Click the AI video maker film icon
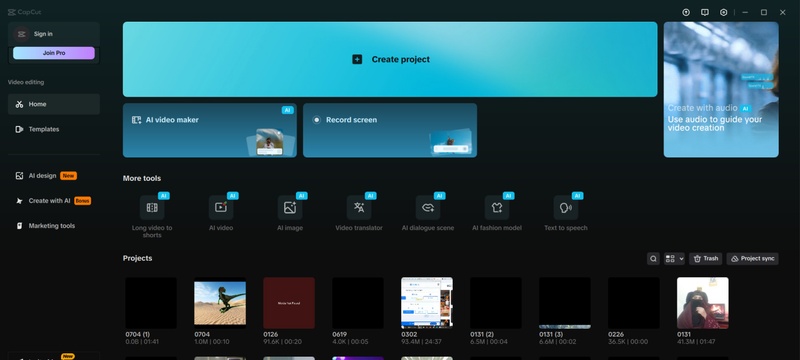Viewport: 800px width, 360px height. coord(136,120)
